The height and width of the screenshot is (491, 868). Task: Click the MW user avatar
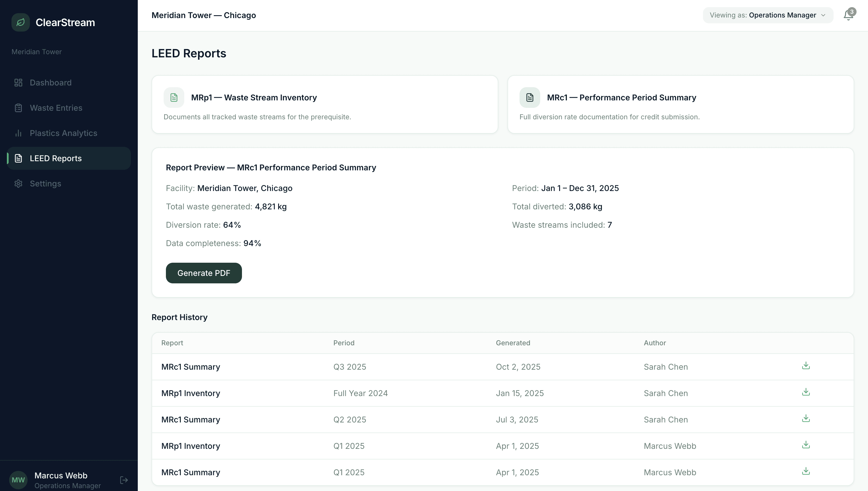coord(18,480)
